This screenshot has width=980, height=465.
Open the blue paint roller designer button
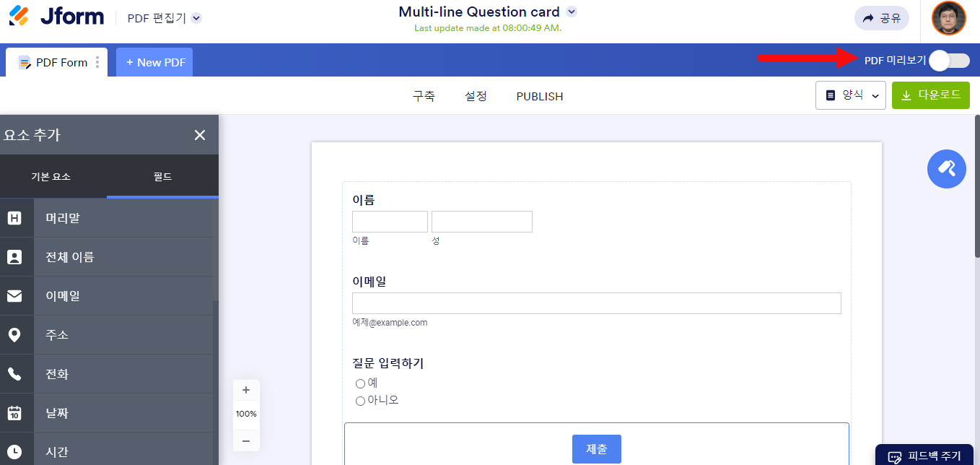point(946,169)
